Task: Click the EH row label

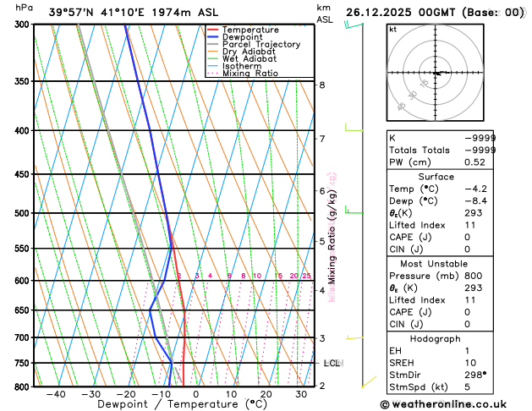Action: 395,351
